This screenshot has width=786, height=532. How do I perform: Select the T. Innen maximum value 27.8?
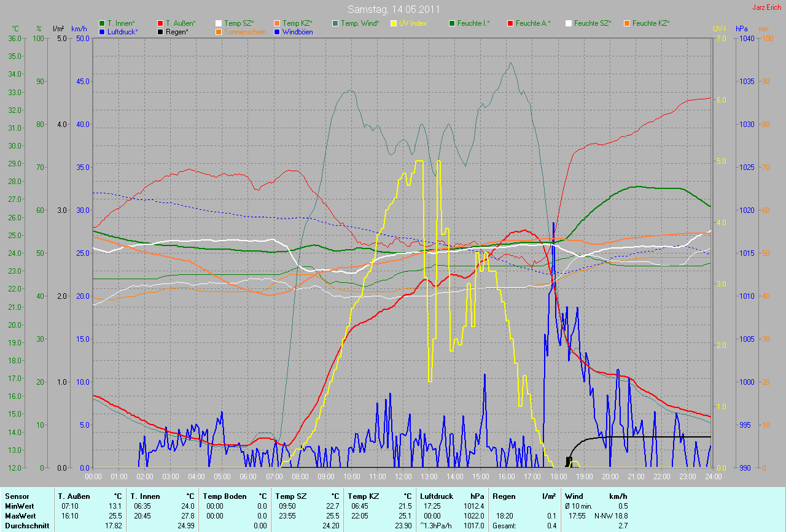(x=187, y=516)
